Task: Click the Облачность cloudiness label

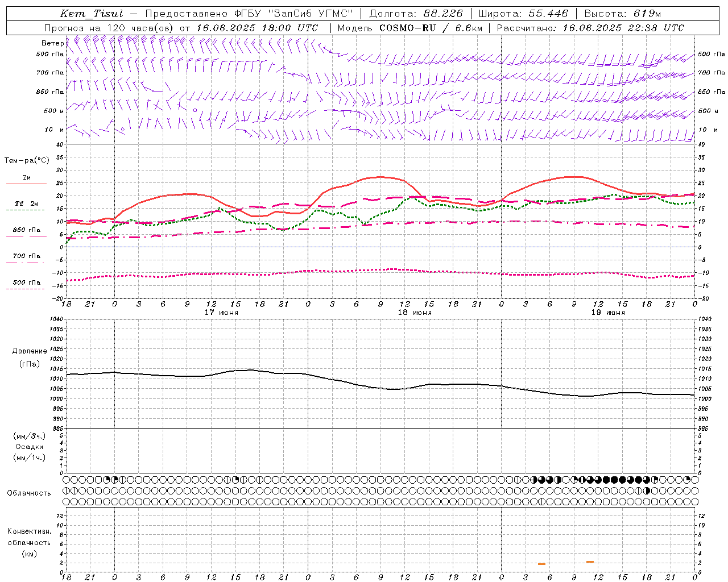Action: click(29, 493)
